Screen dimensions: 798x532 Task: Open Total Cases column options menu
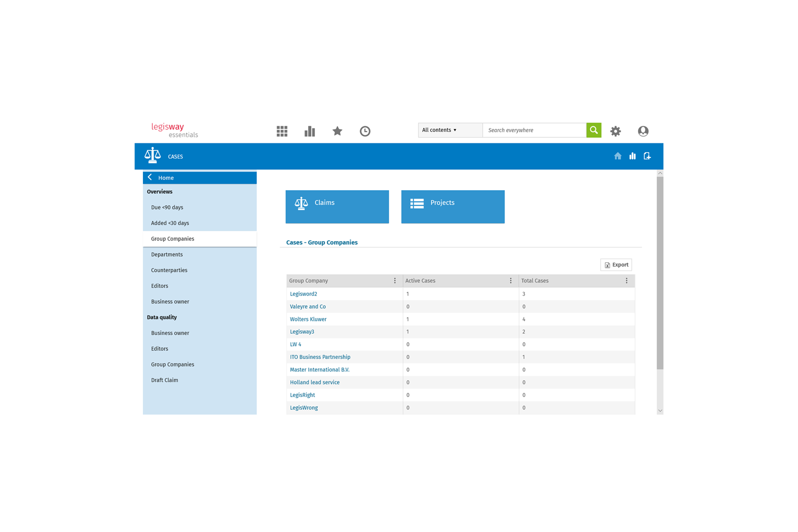point(627,281)
